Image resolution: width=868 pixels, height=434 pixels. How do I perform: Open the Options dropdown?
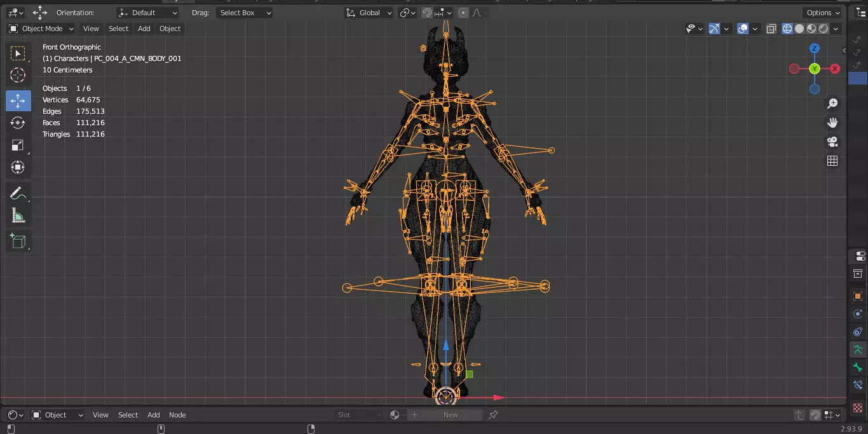pyautogui.click(x=823, y=13)
